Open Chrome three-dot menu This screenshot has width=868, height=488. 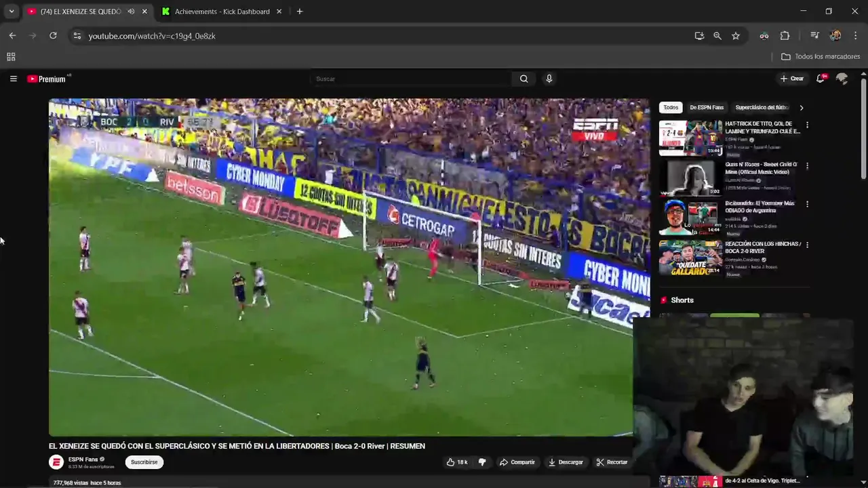point(855,36)
